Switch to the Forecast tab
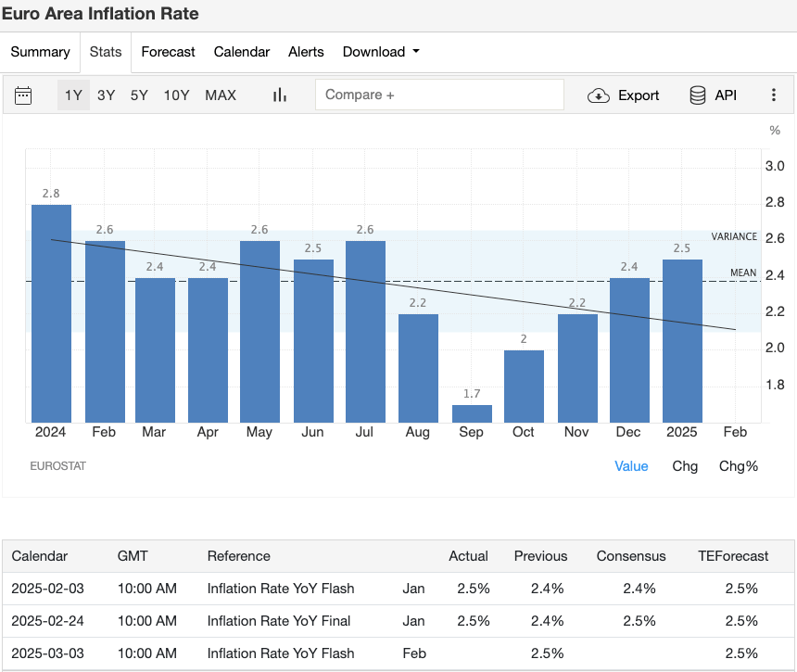The height and width of the screenshot is (672, 797). [168, 52]
